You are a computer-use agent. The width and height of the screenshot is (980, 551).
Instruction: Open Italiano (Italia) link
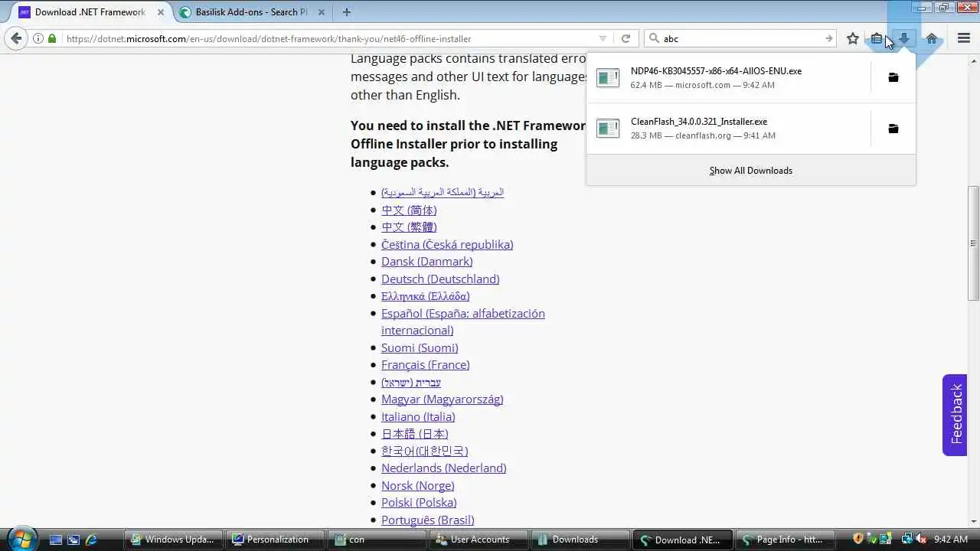click(x=418, y=416)
